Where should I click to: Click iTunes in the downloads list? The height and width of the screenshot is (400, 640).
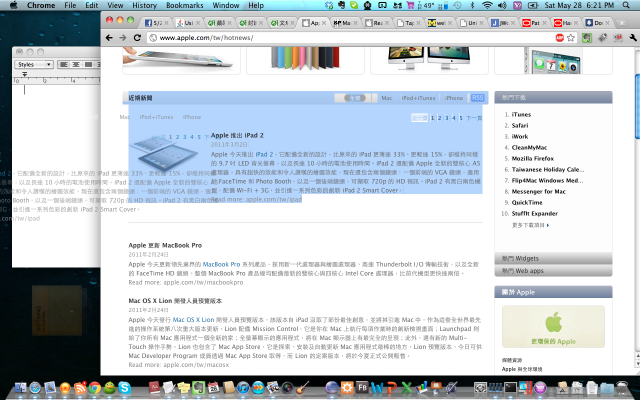tap(521, 114)
